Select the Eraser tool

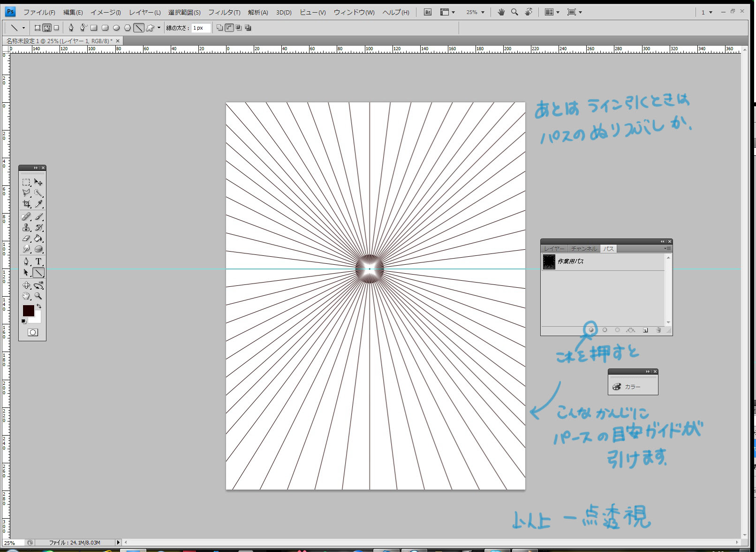tap(26, 238)
